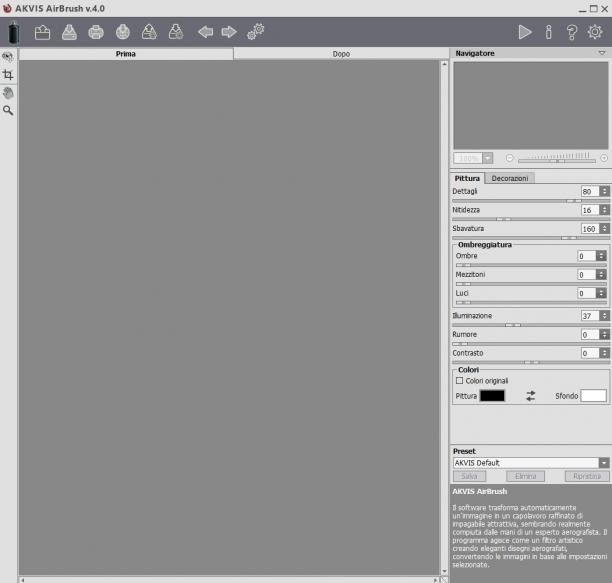612x583 pixels.
Task: Collapse the Navigatore panel arrow
Action: (x=602, y=53)
